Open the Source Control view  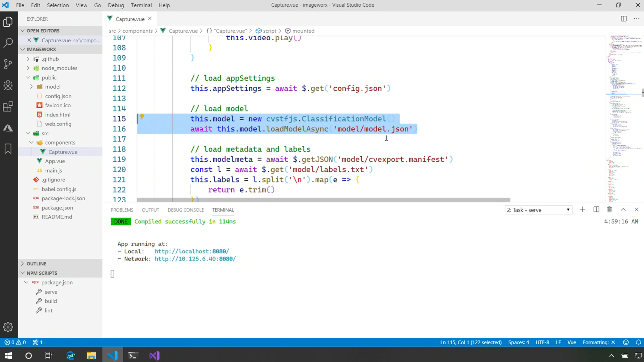8,64
